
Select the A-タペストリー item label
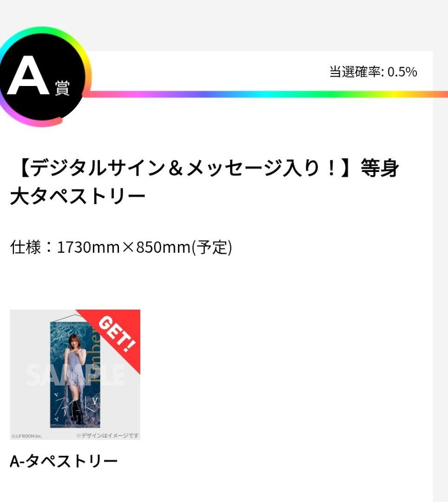[64, 461]
